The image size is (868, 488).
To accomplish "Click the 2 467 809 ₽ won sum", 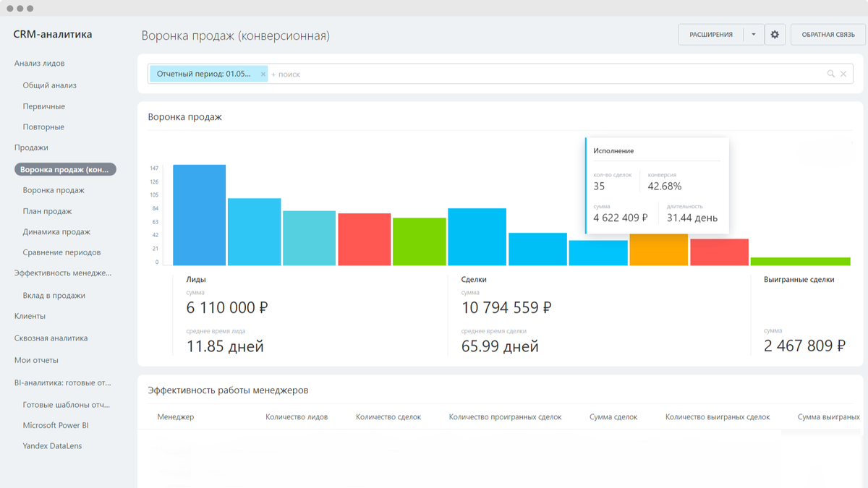I will click(804, 346).
